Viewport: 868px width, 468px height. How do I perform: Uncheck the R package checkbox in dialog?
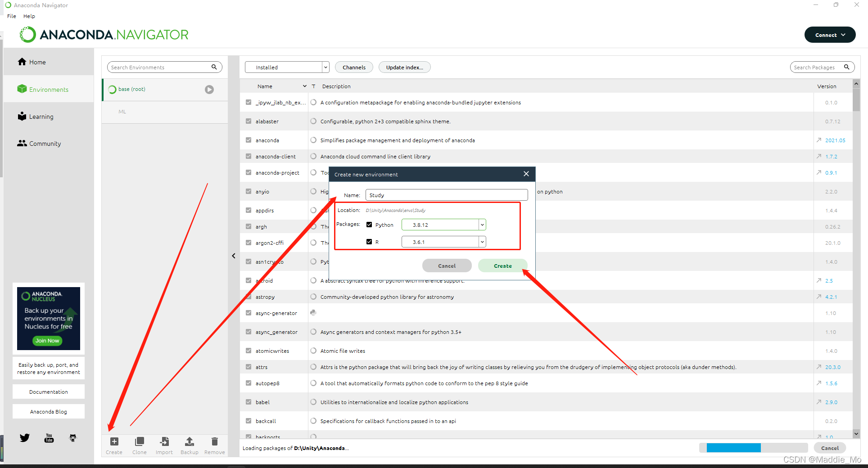pos(369,242)
